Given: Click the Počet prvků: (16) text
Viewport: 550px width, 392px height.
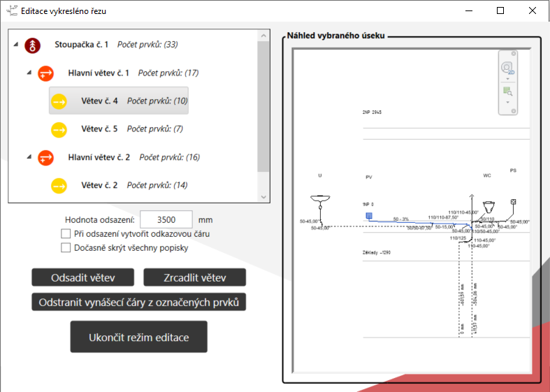Looking at the screenshot, I should [x=169, y=157].
